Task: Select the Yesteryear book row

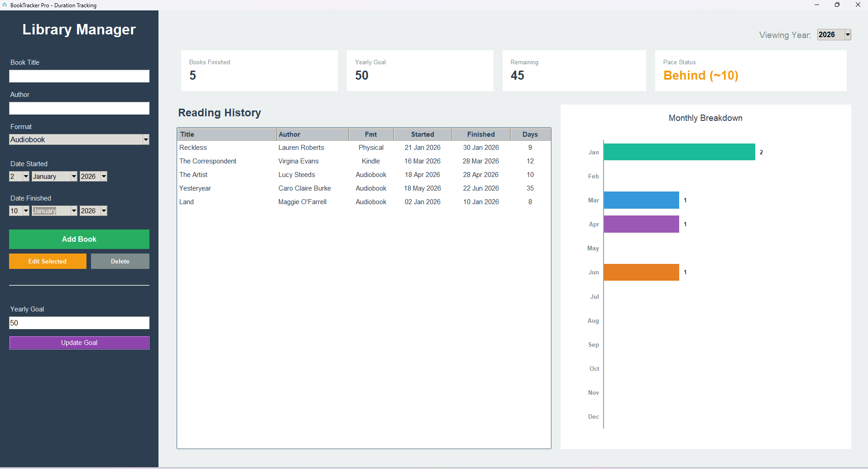Action: coord(364,188)
